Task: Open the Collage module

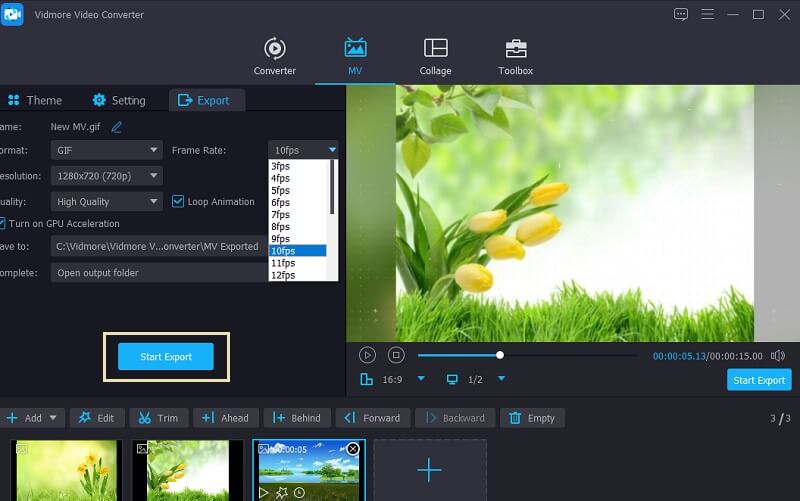Action: 435,57
